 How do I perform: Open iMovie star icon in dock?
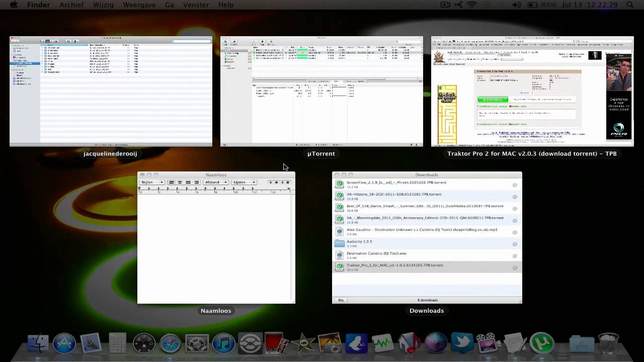click(303, 343)
